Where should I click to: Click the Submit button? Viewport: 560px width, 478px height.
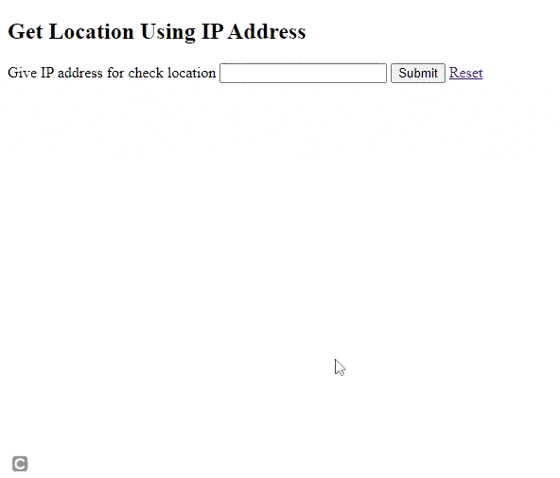[x=418, y=73]
